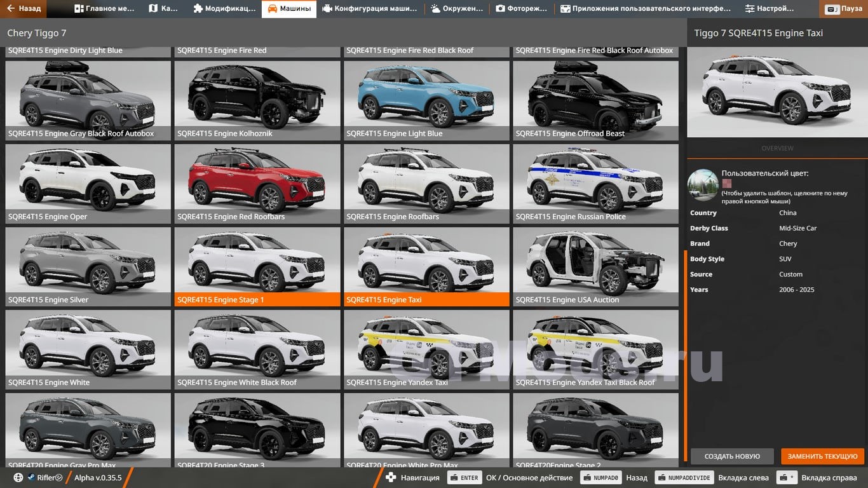The image size is (868, 488).
Task: Open the Настройки tab
Action: (x=770, y=9)
